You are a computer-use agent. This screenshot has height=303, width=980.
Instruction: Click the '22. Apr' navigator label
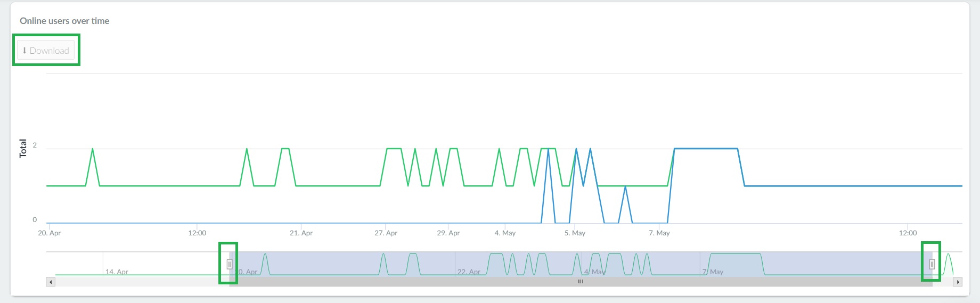(x=469, y=272)
